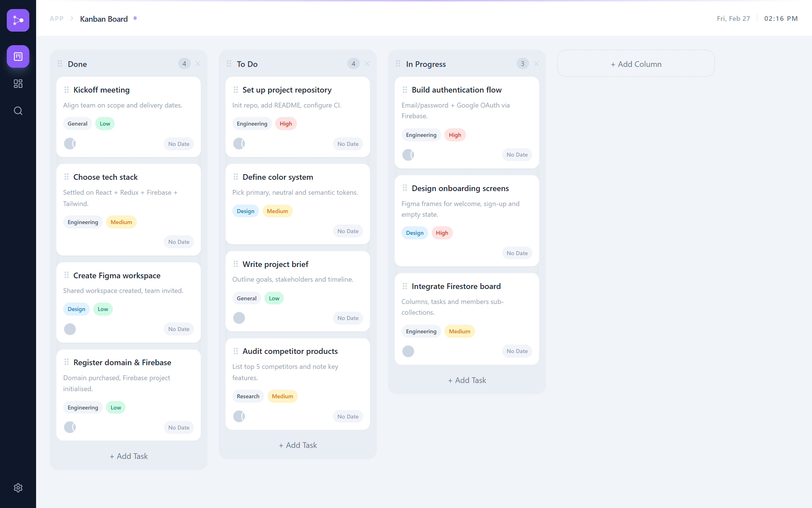Click drag handle on Integrate Firestore board card
812x508 pixels.
[405, 286]
